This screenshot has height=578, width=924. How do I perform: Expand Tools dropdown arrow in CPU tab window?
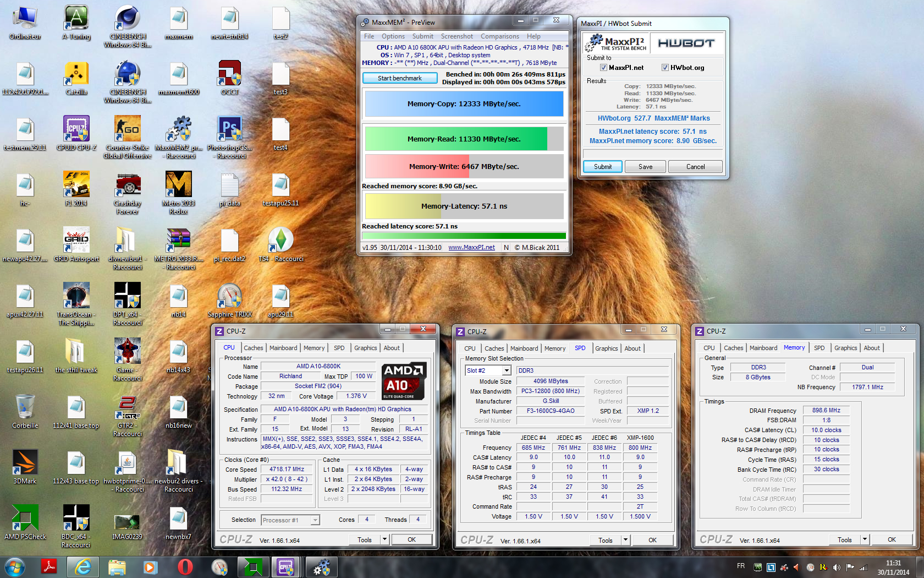(385, 539)
